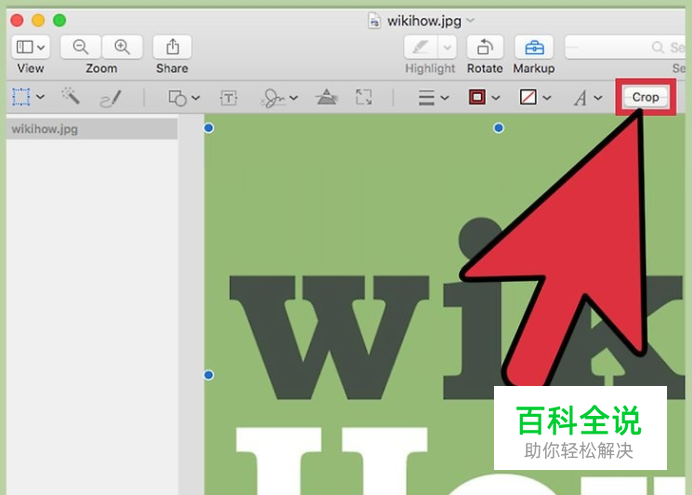
Task: Open the Fill Color swatch
Action: 528,97
